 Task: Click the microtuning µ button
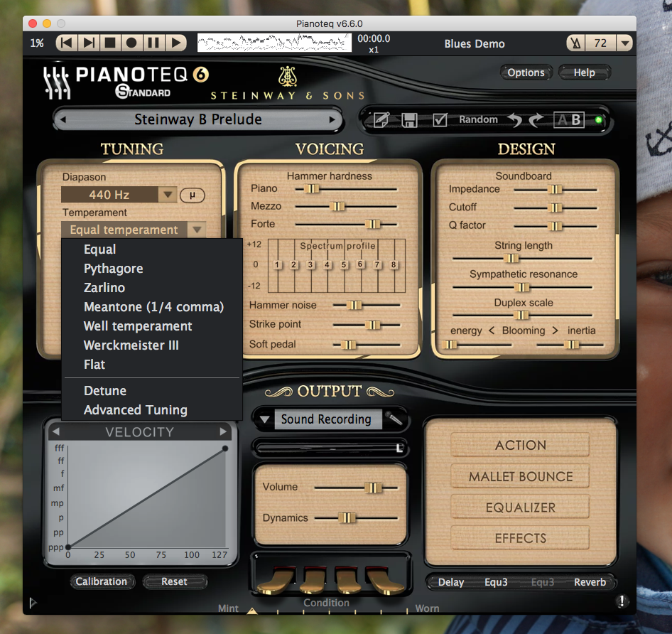(x=193, y=195)
